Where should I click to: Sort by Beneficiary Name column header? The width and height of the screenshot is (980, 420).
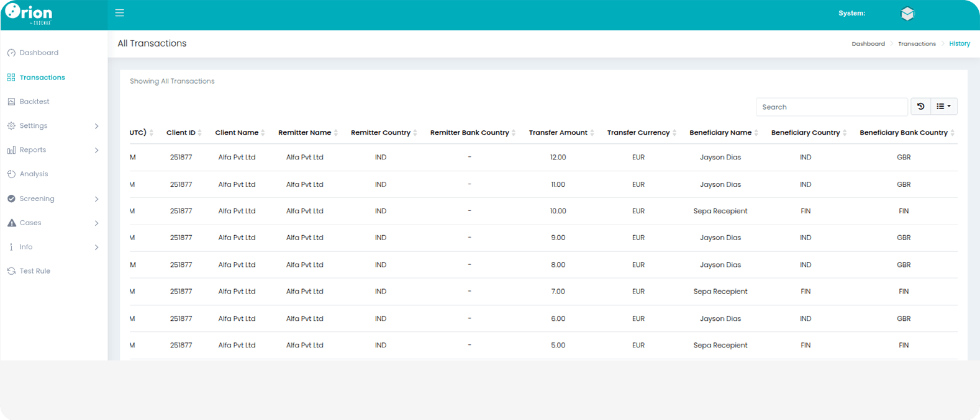tap(720, 133)
